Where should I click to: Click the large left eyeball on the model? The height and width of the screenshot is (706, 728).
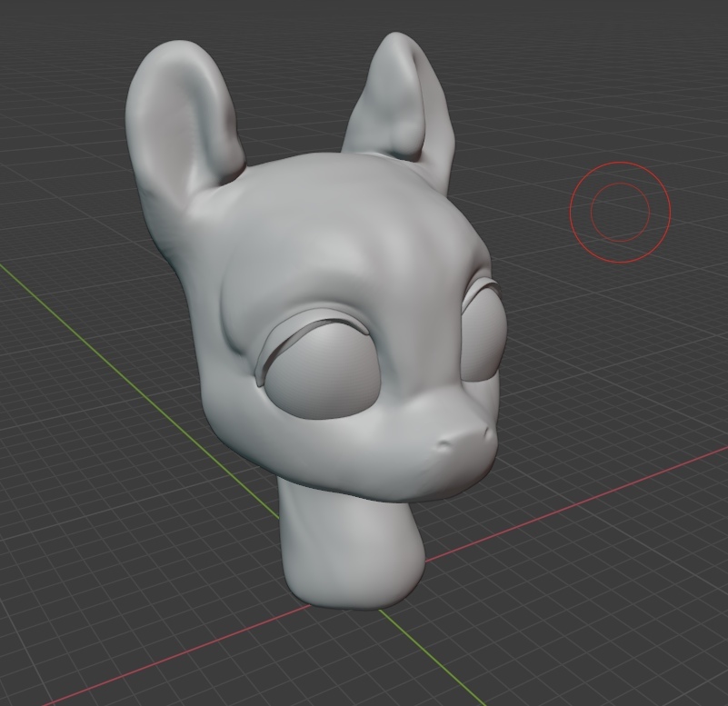(323, 373)
